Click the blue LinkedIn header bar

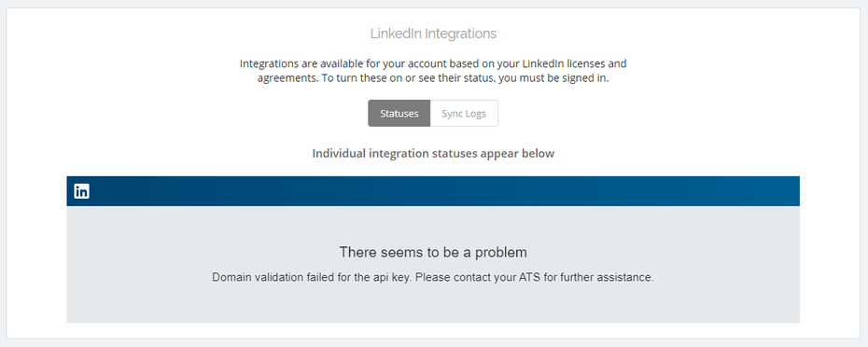tap(433, 191)
